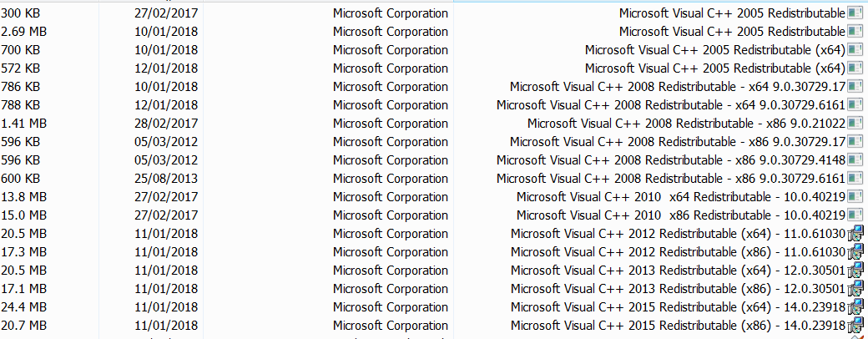The height and width of the screenshot is (339, 868).
Task: Select Visual C++ 2008 Redistributable x64 9.0.30729.17
Action: coord(678,86)
